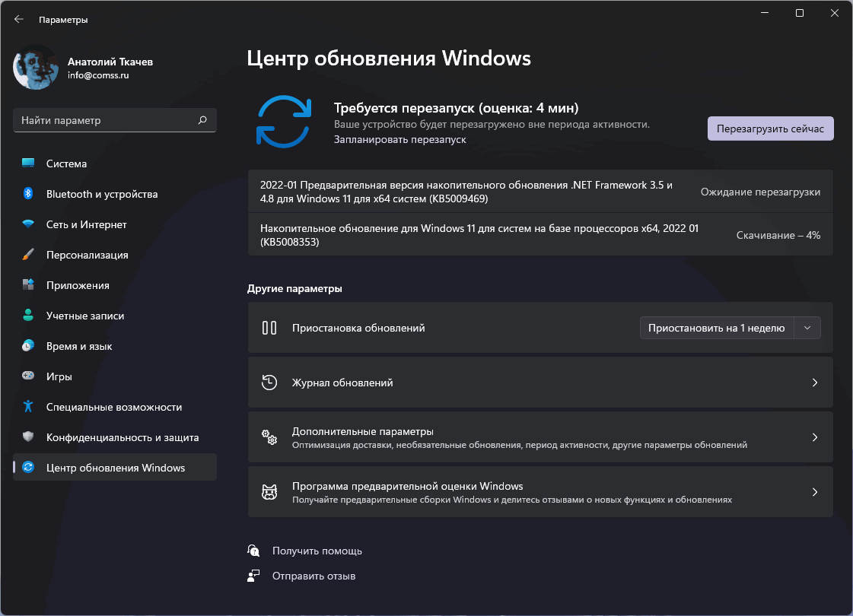This screenshot has width=853, height=616.
Task: Click the Перезагрузить сейчас button
Action: click(x=770, y=128)
